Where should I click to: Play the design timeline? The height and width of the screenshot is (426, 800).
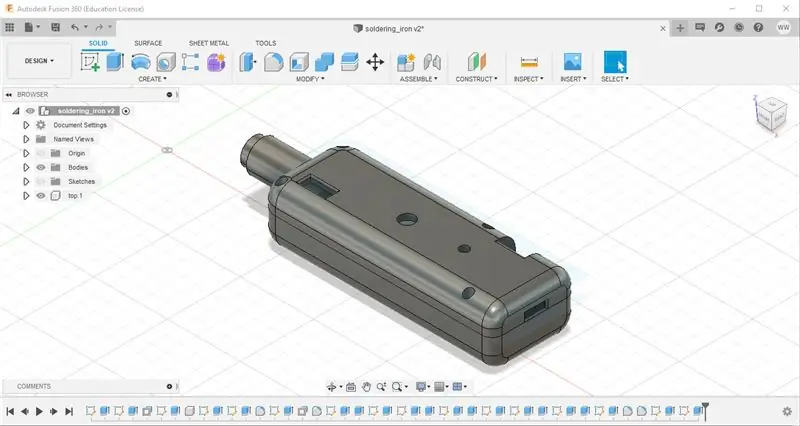point(39,411)
